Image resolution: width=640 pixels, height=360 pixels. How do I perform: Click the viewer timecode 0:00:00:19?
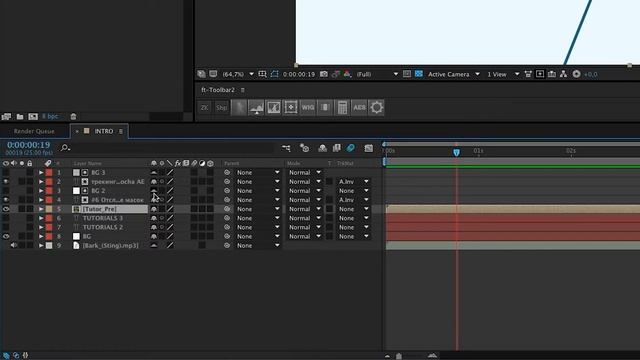299,74
